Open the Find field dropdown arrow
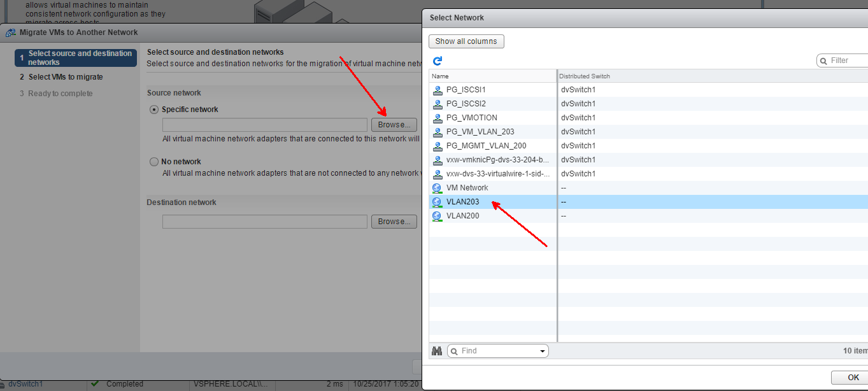868x391 pixels. [542, 351]
